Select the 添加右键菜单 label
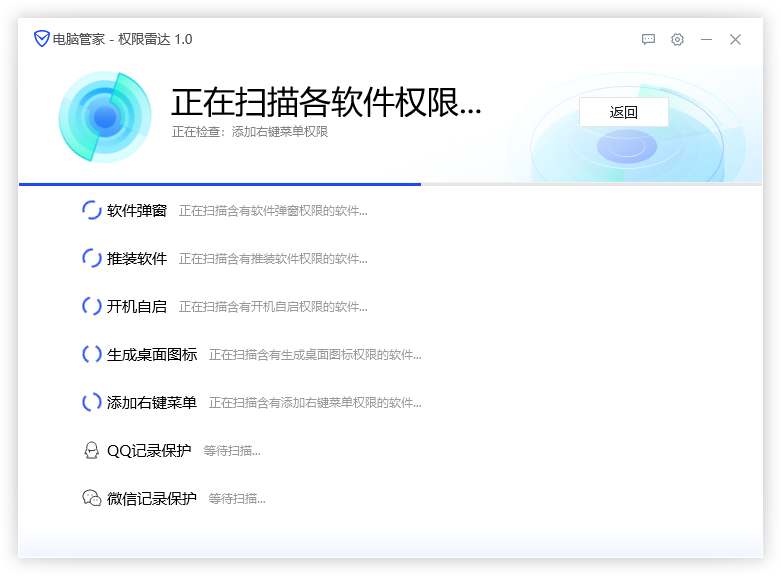 coord(152,403)
